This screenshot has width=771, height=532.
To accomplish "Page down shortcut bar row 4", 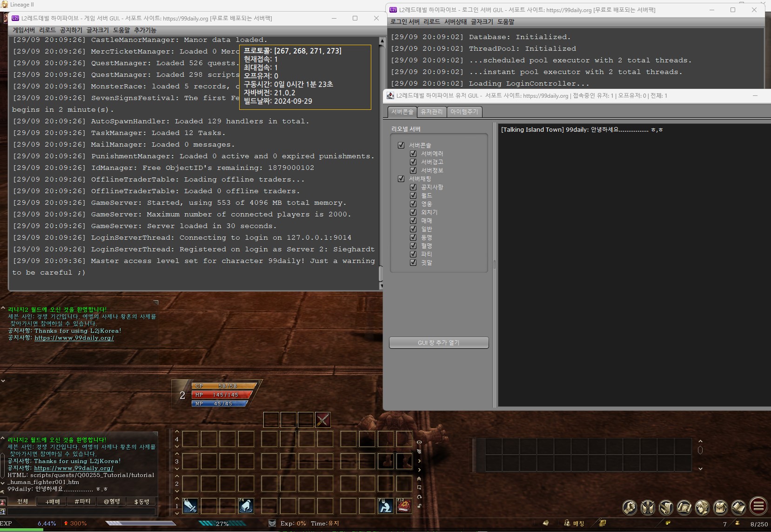I will click(177, 446).
